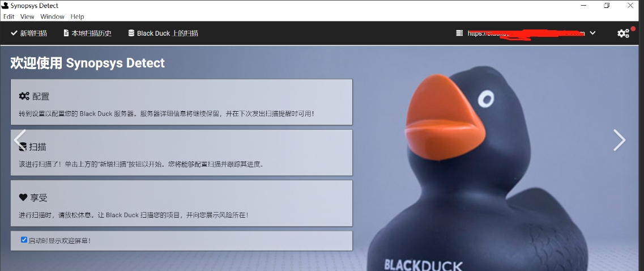
Task: Click the 享受 card description text
Action: (x=134, y=215)
